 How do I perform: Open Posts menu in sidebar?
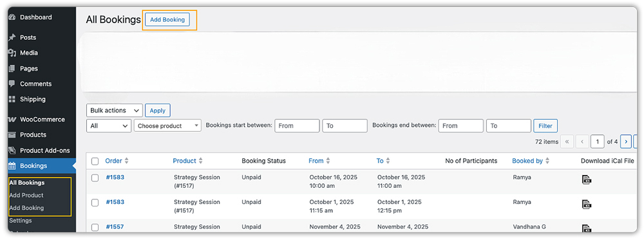tap(28, 37)
